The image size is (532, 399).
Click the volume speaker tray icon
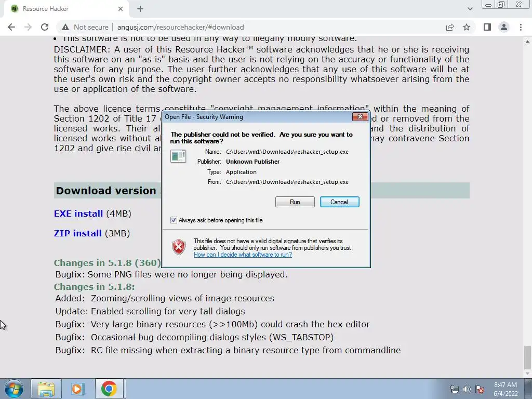click(x=467, y=389)
